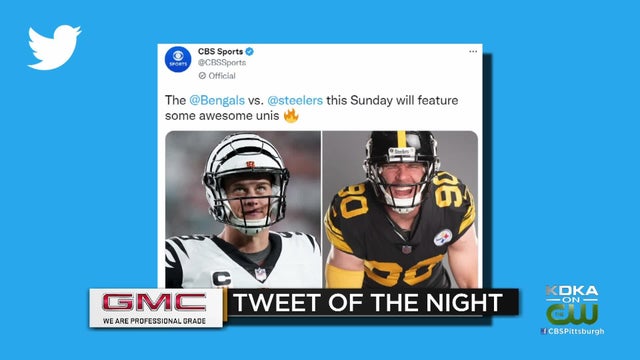Open the tweet's three-dot more menu
Screen dimensions: 640x360
[473, 51]
